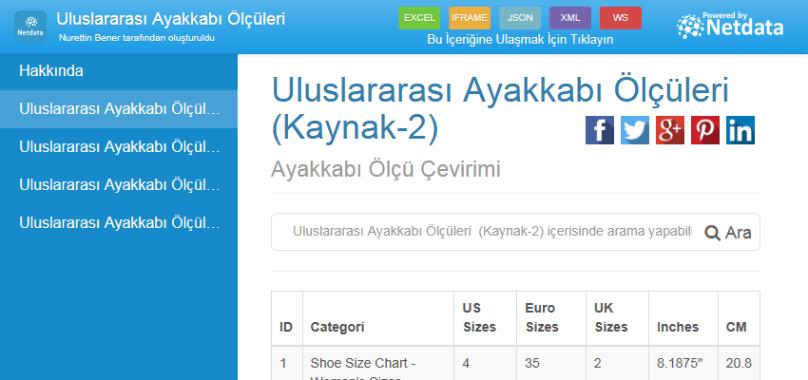Click the UK Sizes column header

click(617, 318)
